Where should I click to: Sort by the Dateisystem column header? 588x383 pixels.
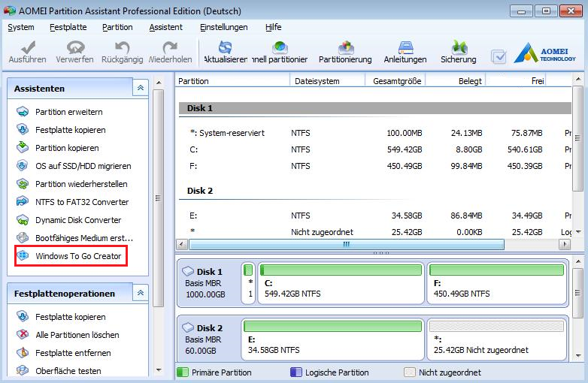328,81
